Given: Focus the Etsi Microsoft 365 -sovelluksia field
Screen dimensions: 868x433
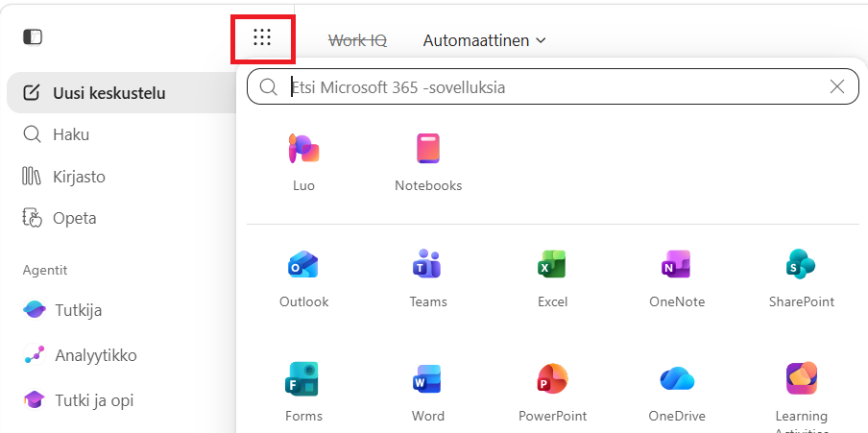Looking at the screenshot, I should [x=552, y=87].
